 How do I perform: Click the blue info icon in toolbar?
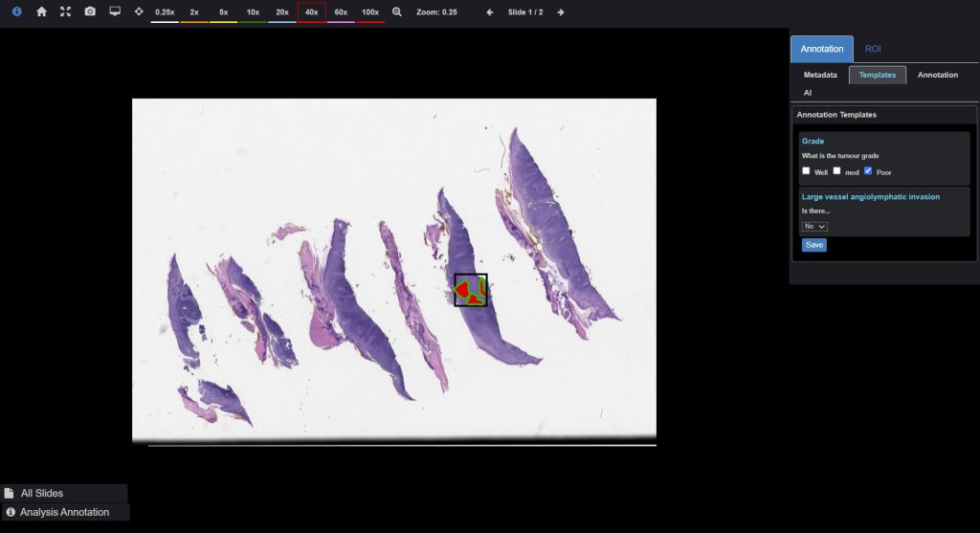(17, 11)
